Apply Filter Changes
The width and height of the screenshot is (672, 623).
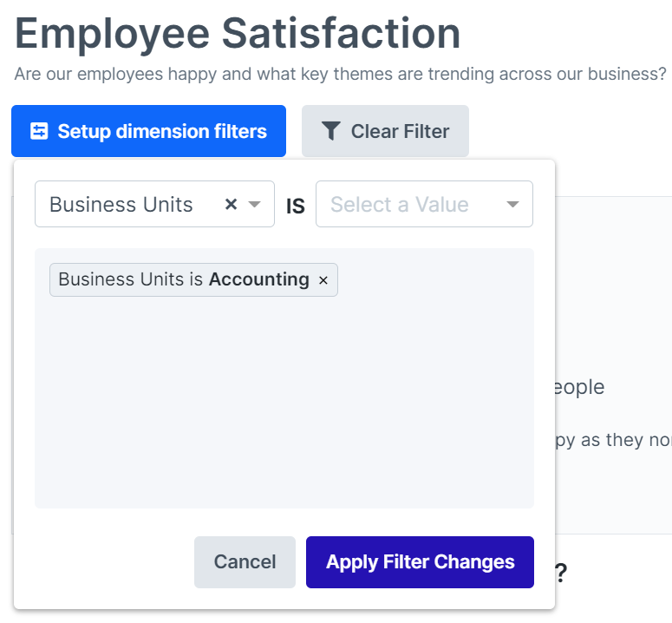click(420, 562)
